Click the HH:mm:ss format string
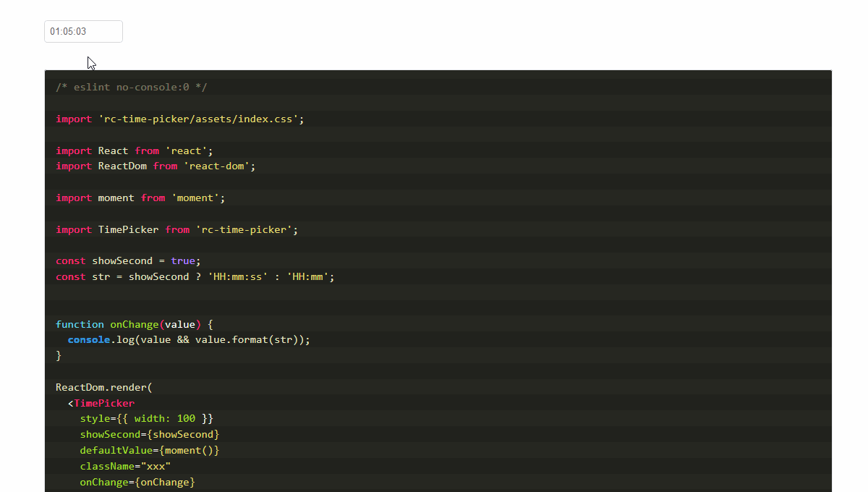868x492 pixels. coord(237,276)
